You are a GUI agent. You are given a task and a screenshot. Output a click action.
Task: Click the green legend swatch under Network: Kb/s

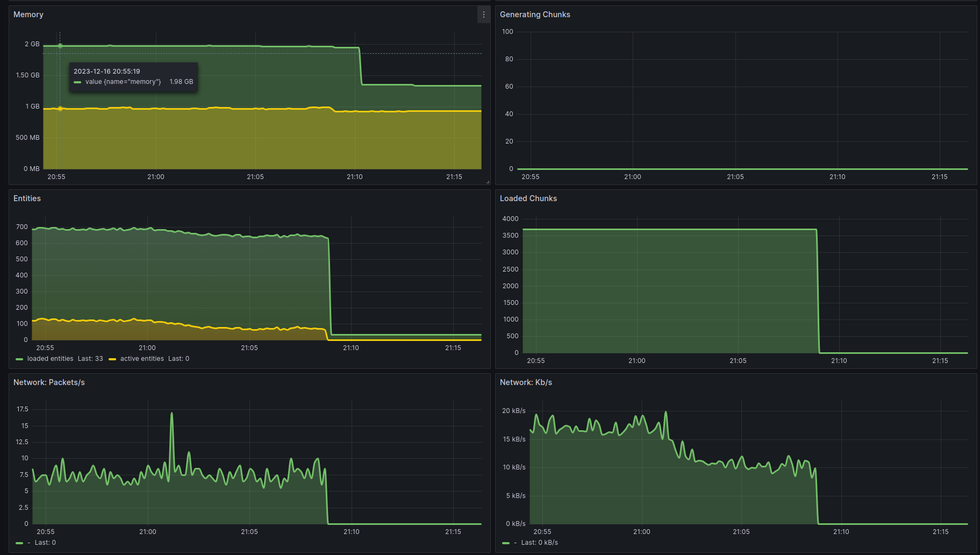(506, 543)
